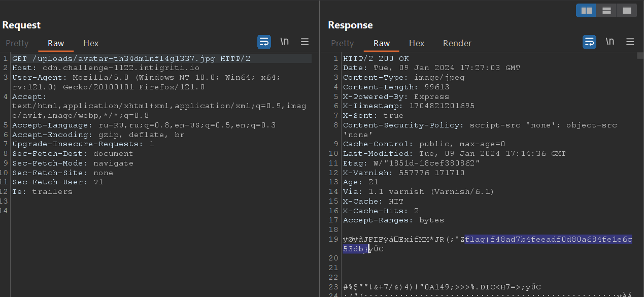Open the Request panel hamburger menu
Viewport: 644px width, 297px height.
click(x=304, y=42)
